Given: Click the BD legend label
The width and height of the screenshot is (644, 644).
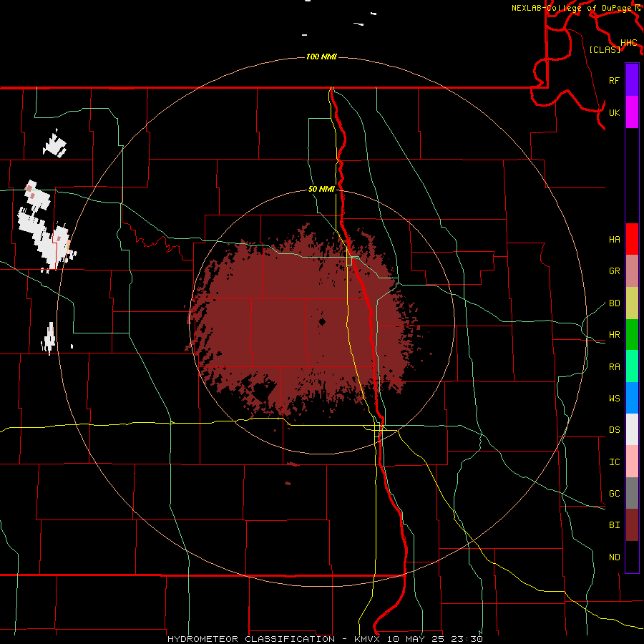Looking at the screenshot, I should [614, 303].
